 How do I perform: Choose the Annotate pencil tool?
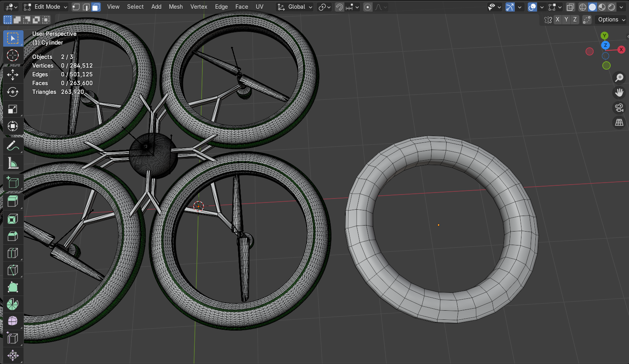(13, 146)
